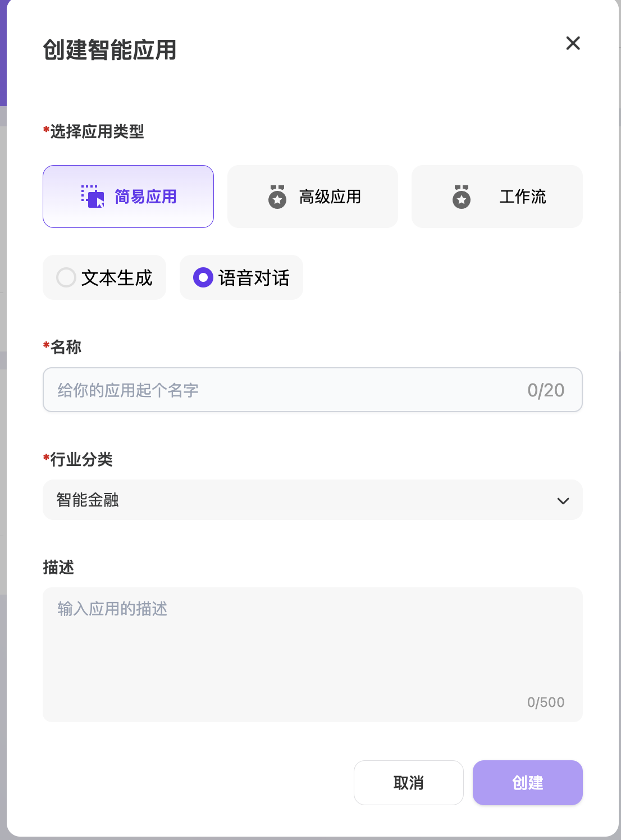621x840 pixels.
Task: Click the 0/20 character counter in name field
Action: coord(546,390)
